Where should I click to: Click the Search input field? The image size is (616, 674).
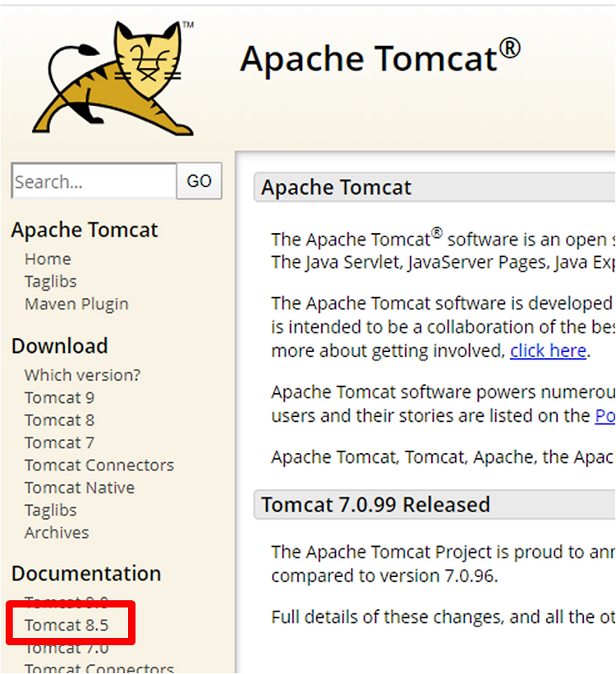pos(94,181)
